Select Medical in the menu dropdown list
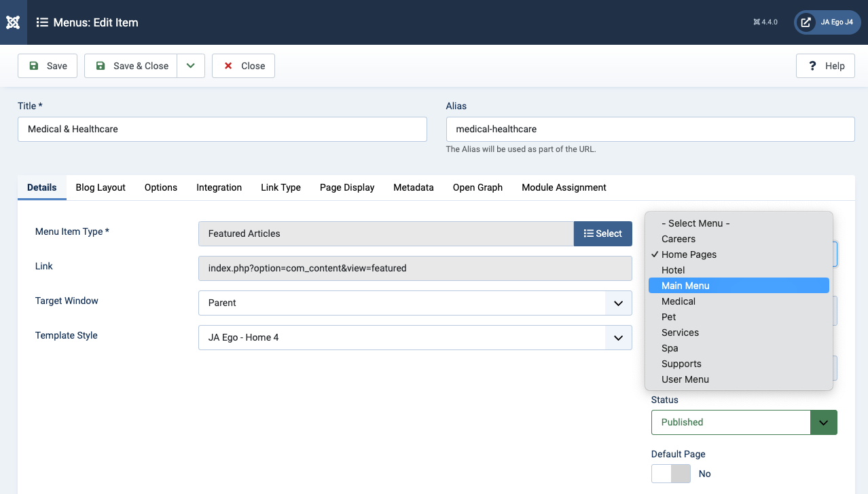Image resolution: width=868 pixels, height=494 pixels. pyautogui.click(x=679, y=301)
